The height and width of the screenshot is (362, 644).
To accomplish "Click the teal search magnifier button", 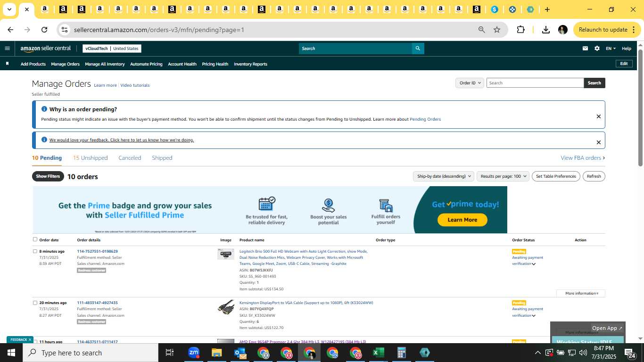I will 418,49.
